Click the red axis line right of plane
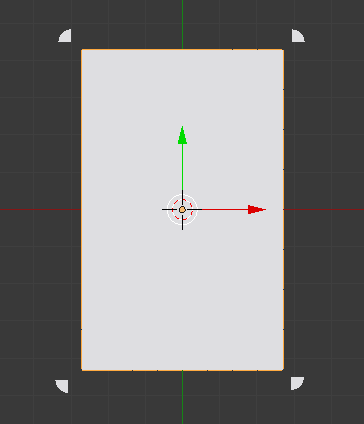The width and height of the screenshot is (364, 424). pyautogui.click(x=324, y=209)
